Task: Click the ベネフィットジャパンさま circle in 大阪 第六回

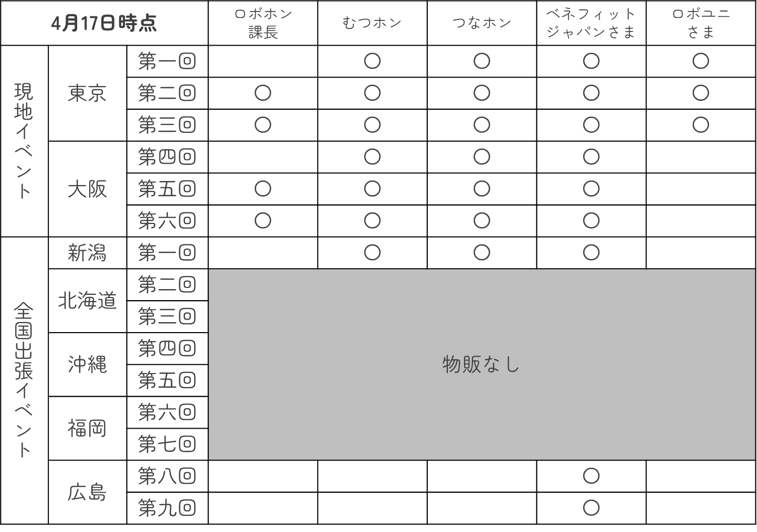Action: pyautogui.click(x=591, y=220)
